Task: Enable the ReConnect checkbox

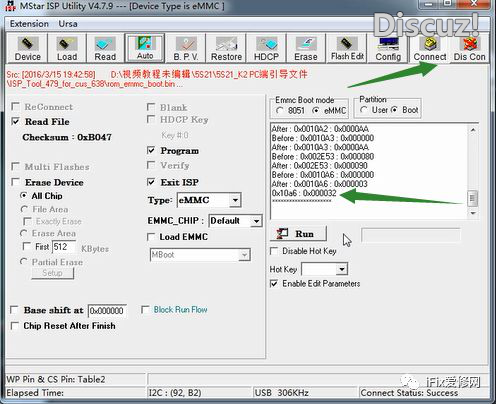Action: pyautogui.click(x=15, y=107)
